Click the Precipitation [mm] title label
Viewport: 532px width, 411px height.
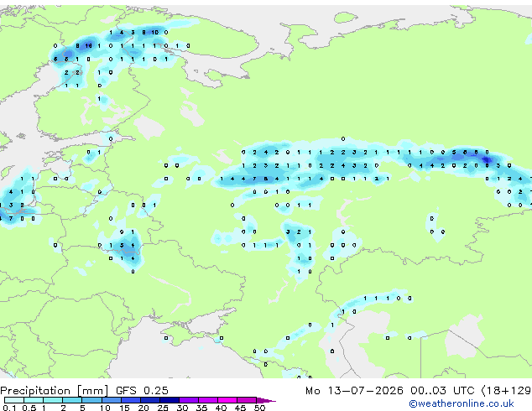[x=55, y=391]
